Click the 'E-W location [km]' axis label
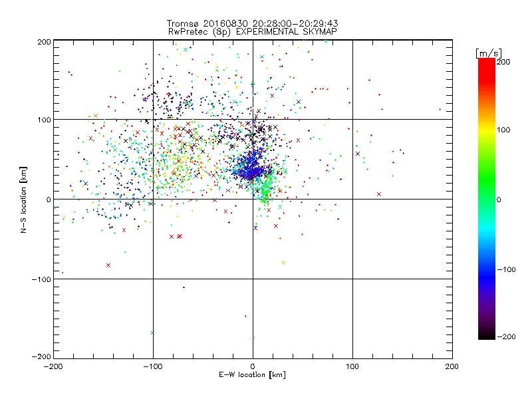 [x=252, y=375]
